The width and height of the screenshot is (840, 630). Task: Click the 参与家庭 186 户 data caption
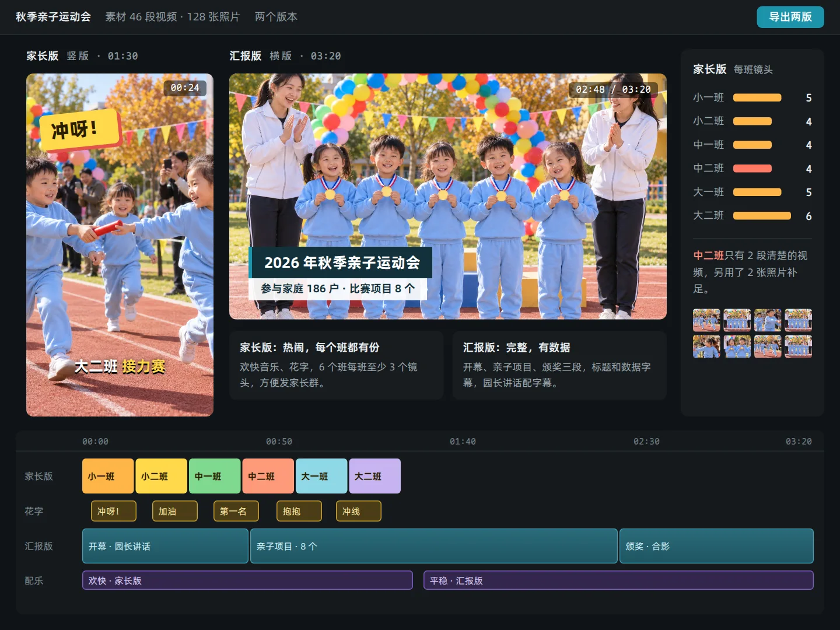tap(338, 289)
